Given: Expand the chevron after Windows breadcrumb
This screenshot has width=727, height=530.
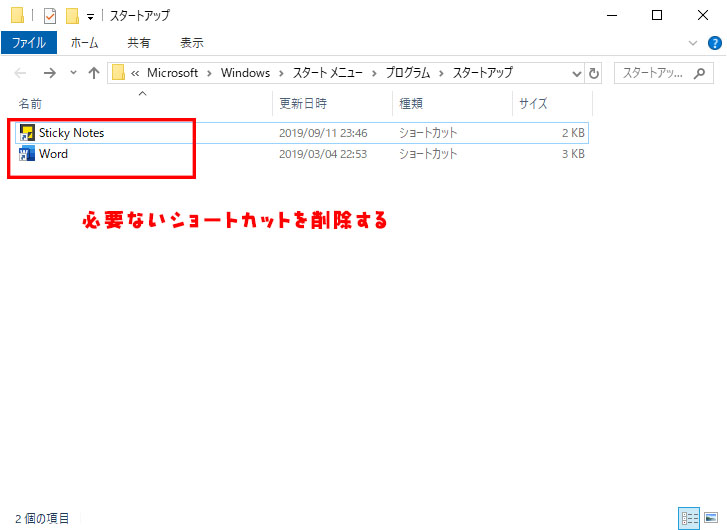Looking at the screenshot, I should coord(281,73).
